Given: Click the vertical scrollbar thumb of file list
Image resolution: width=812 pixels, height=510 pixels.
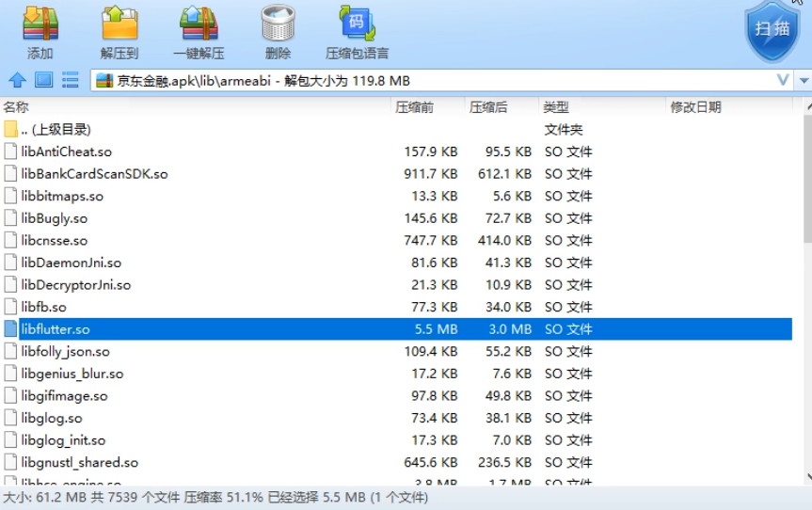Looking at the screenshot, I should [x=807, y=179].
